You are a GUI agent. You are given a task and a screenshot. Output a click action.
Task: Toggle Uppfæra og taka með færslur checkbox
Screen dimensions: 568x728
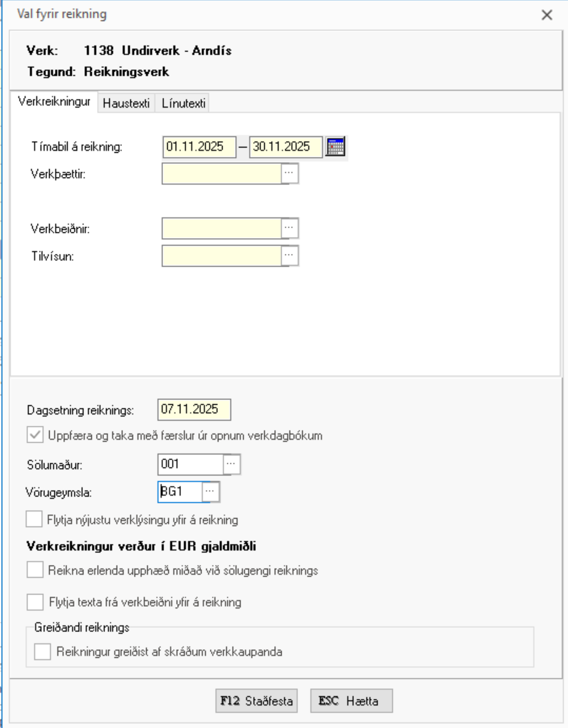click(35, 435)
